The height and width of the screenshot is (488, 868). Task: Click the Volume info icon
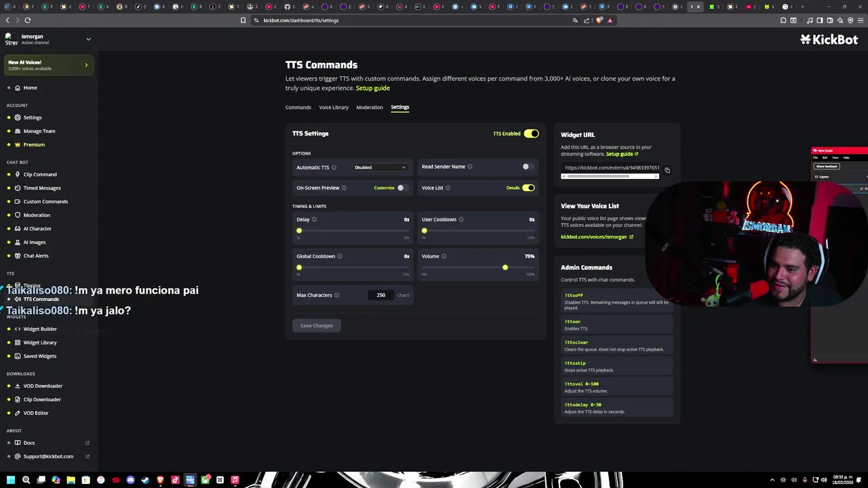click(444, 256)
